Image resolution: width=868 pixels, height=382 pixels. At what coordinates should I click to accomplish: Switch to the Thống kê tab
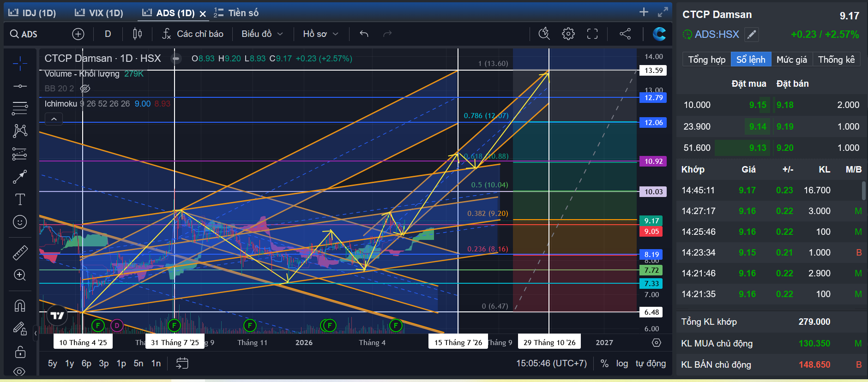pos(836,60)
